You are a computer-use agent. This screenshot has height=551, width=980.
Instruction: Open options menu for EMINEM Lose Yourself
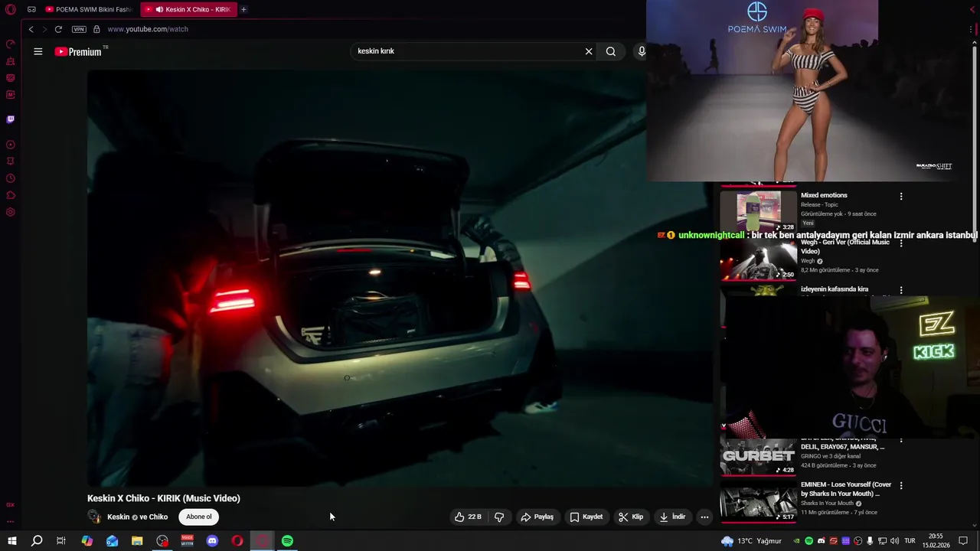[x=901, y=486]
